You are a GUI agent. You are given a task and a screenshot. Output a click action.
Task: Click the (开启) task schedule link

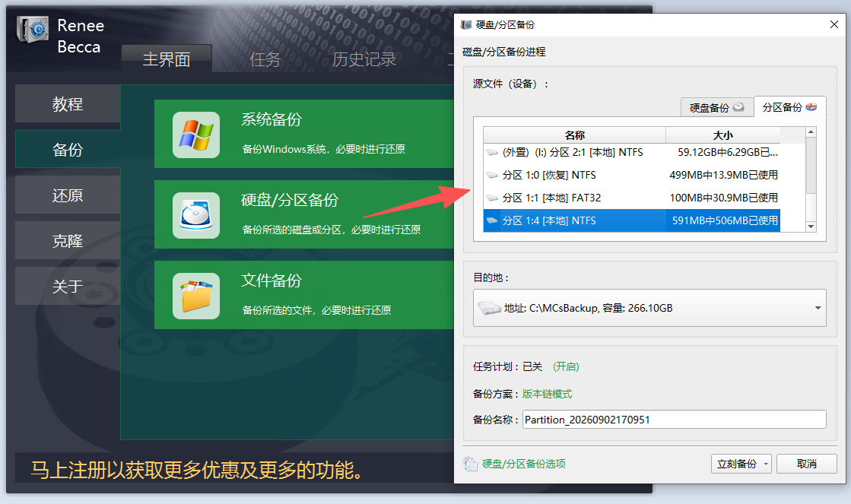[566, 366]
